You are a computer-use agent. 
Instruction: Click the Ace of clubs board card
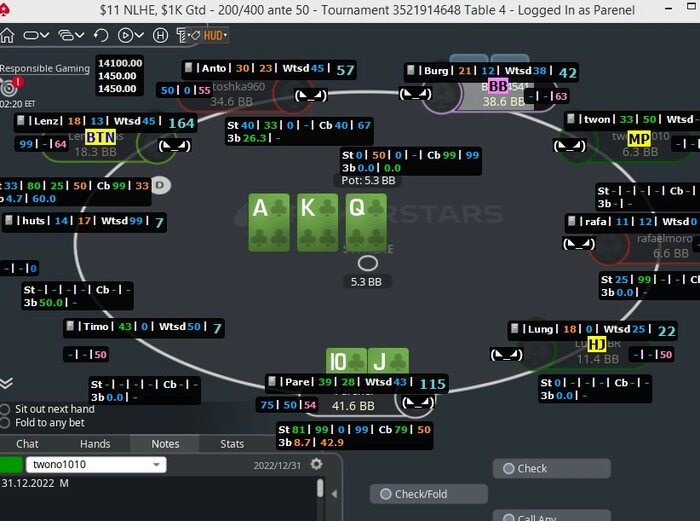tap(269, 222)
